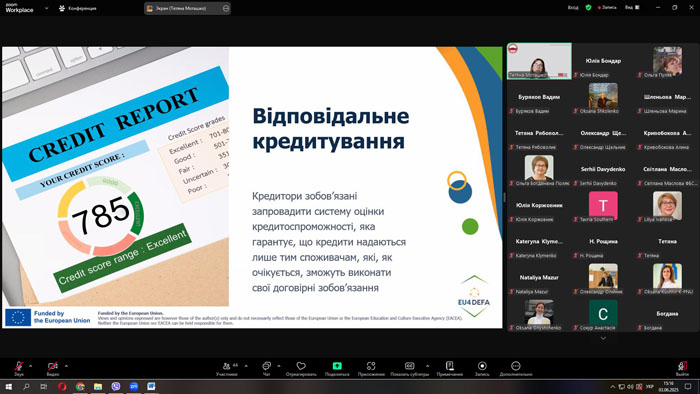Select Nataliya Mazur participant tile
Image resolution: width=700 pixels, height=394 pixels.
[x=539, y=278]
